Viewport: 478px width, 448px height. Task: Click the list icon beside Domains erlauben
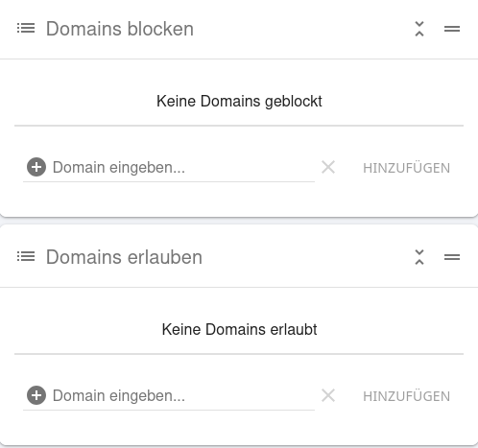click(26, 256)
